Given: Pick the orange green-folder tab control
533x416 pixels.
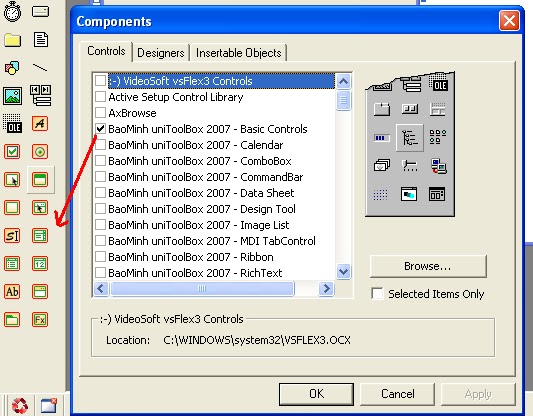Looking at the screenshot, I should tap(12, 319).
